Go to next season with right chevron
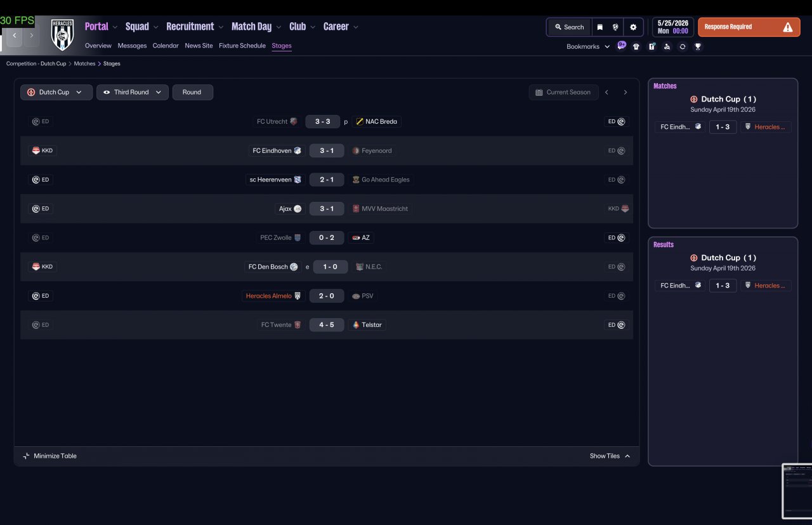 625,92
